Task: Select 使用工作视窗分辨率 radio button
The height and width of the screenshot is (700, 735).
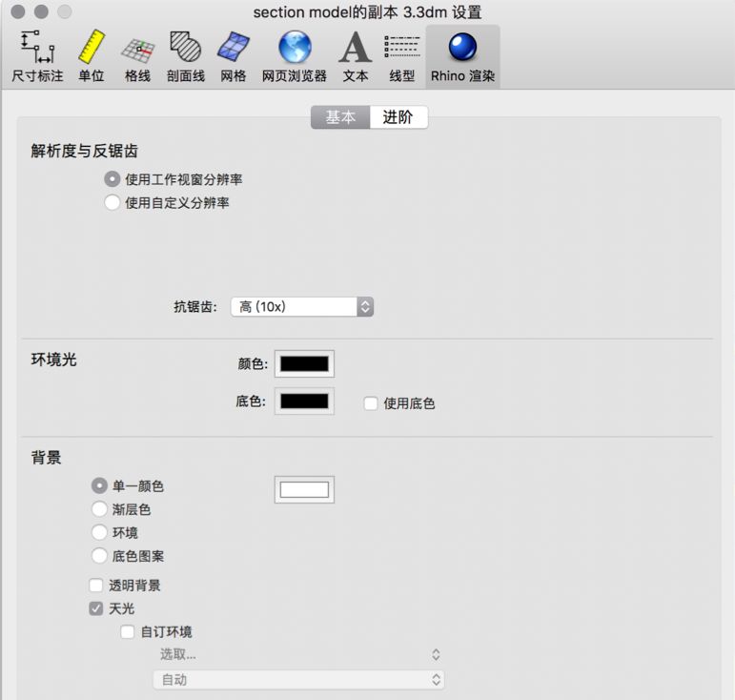Action: coord(112,179)
